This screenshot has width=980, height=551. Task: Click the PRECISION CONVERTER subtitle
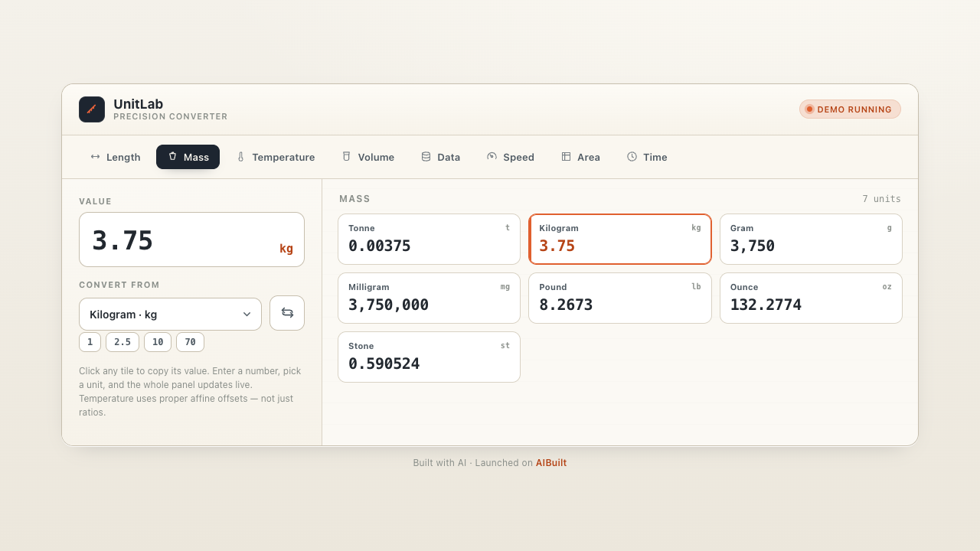(x=171, y=117)
